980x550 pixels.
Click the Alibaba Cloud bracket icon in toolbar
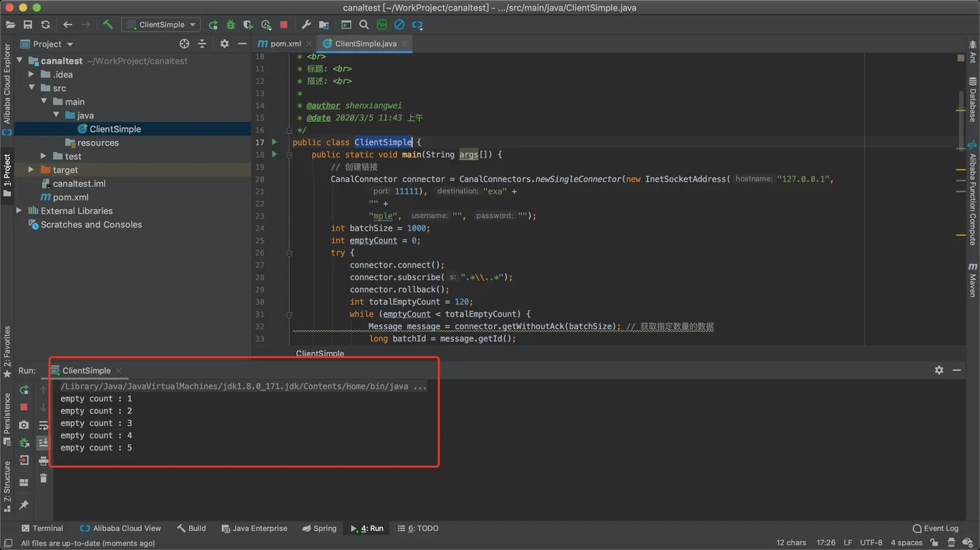[x=417, y=25]
